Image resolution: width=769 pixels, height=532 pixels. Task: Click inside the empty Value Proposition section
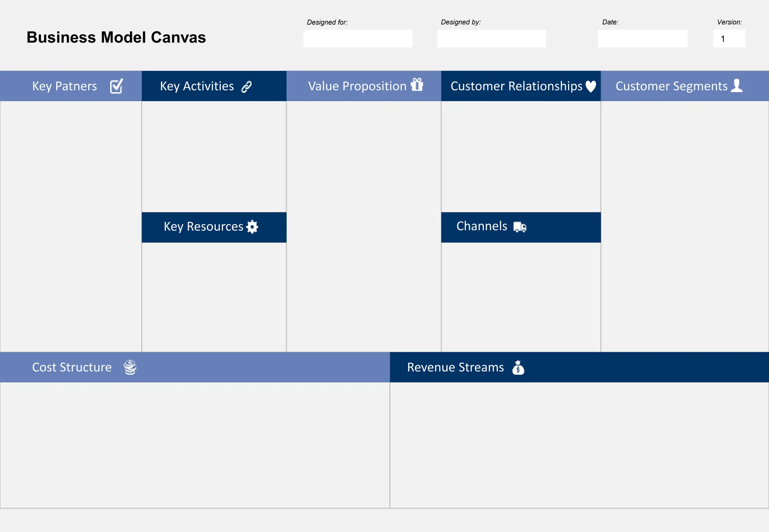[363, 225]
